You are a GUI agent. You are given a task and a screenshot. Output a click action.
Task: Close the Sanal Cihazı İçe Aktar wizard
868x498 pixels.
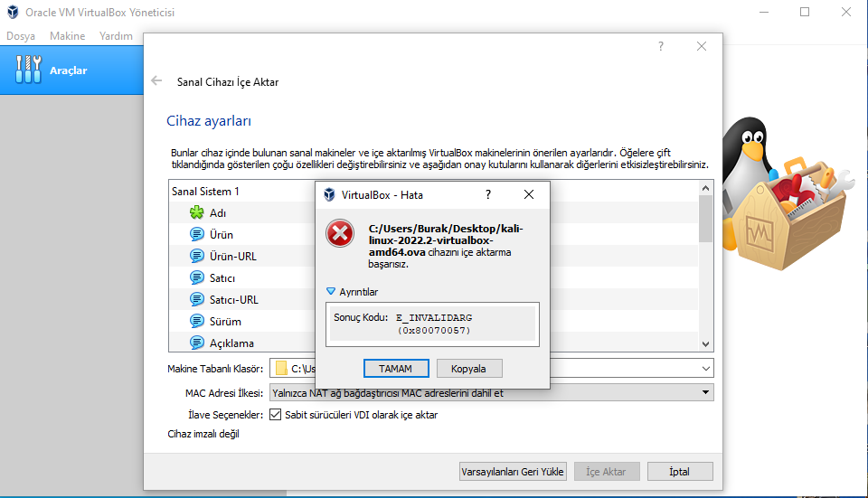pyautogui.click(x=702, y=46)
